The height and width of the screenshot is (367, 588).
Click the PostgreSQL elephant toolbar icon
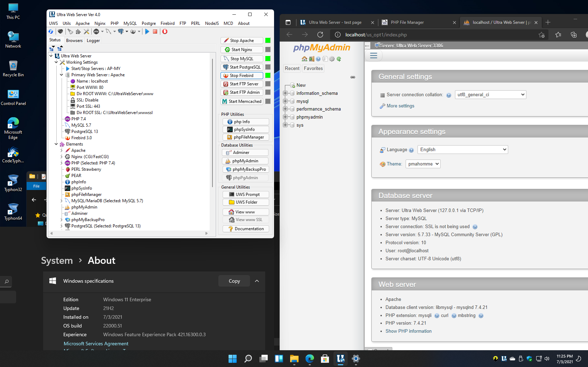pyautogui.click(x=121, y=31)
